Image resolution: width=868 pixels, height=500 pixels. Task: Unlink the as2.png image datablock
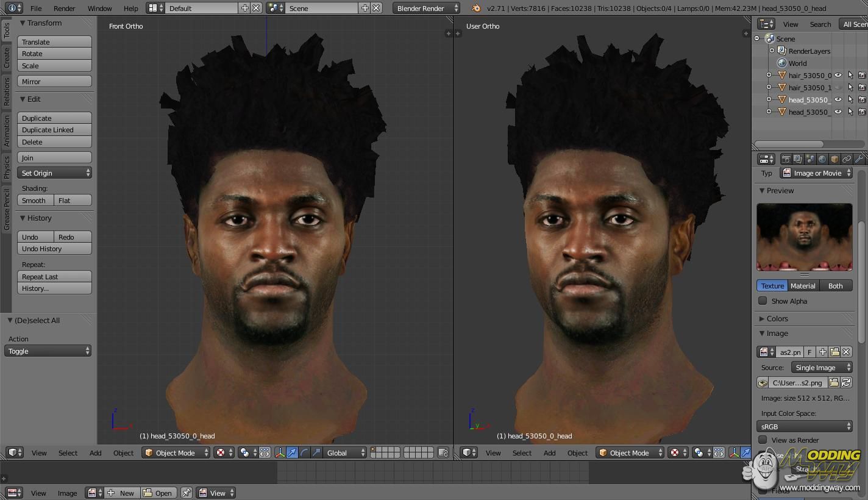(x=846, y=352)
